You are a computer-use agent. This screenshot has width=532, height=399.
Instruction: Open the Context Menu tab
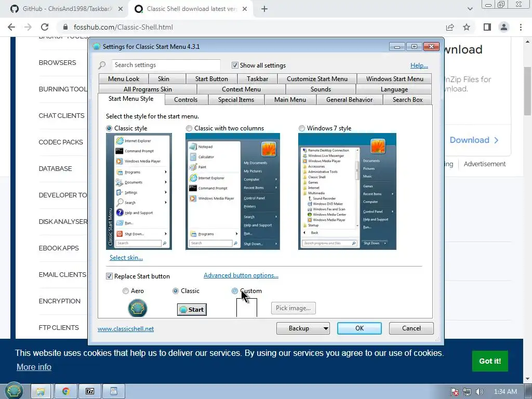click(241, 89)
